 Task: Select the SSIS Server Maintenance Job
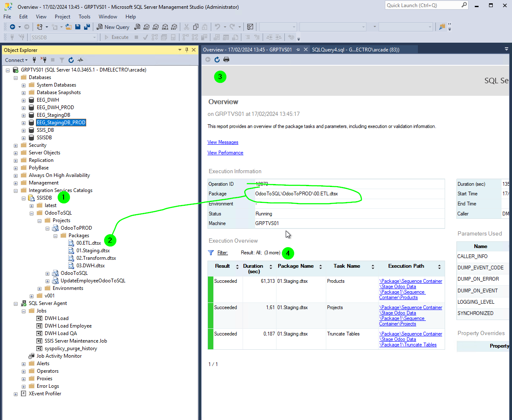pos(76,341)
